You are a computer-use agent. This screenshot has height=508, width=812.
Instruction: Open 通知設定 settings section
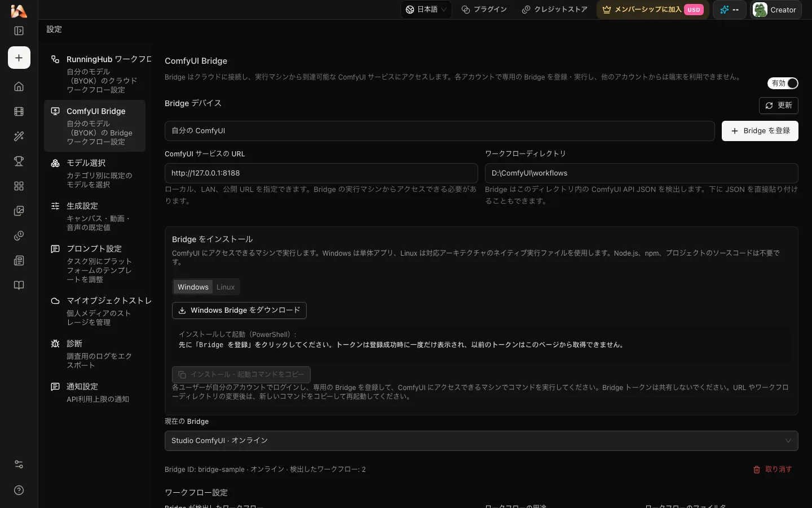pyautogui.click(x=95, y=392)
